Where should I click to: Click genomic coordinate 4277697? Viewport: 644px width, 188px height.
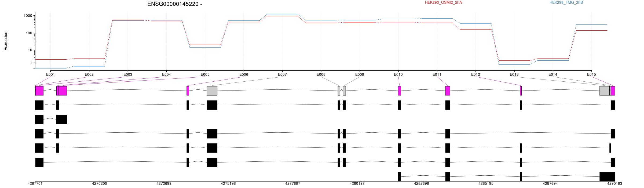coord(292,184)
